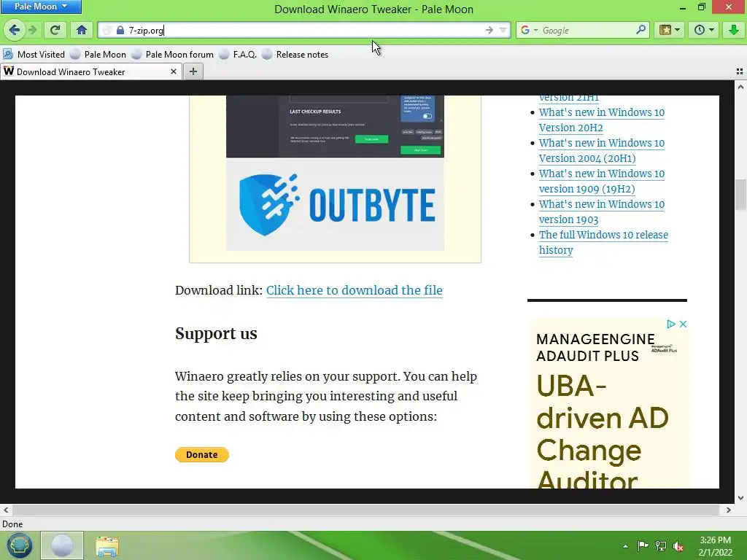This screenshot has height=560, width=747.
Task: Open 'What's new in Windows 10 Version 2004 (20H1)'
Action: coord(601,150)
